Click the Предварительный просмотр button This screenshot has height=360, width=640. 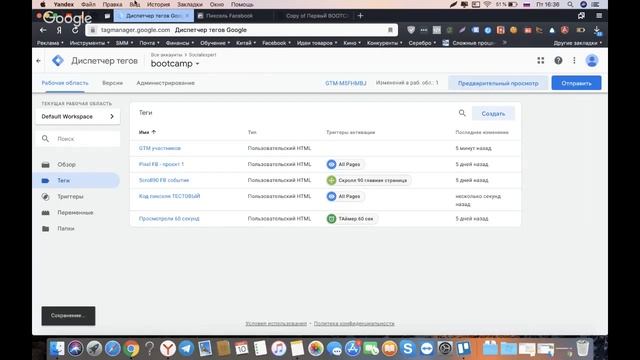pyautogui.click(x=498, y=83)
